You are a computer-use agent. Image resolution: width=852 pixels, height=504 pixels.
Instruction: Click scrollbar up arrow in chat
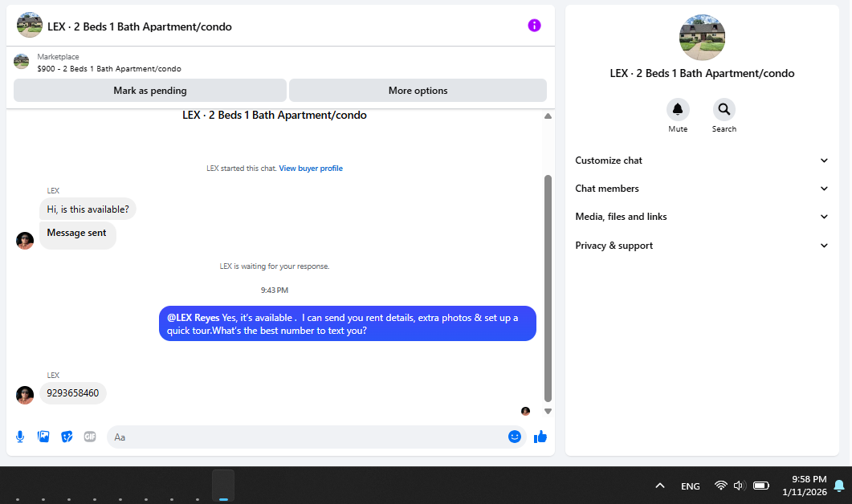(x=548, y=116)
